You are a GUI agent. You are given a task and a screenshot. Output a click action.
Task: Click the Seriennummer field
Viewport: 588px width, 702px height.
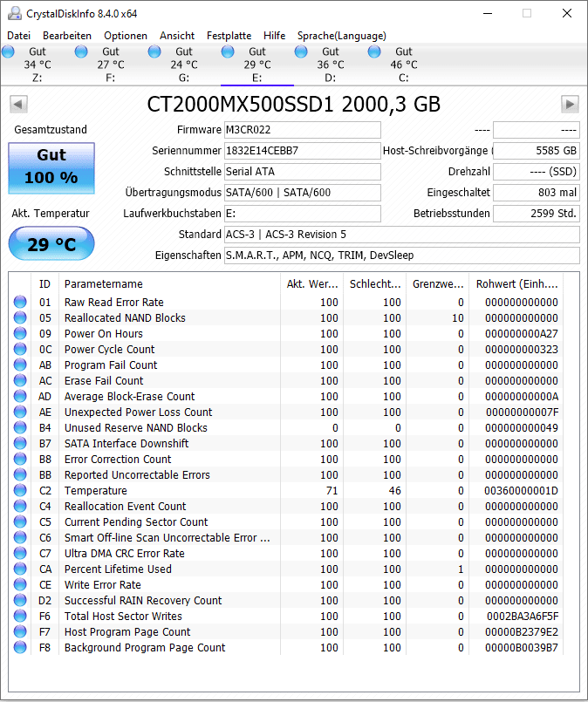point(302,150)
